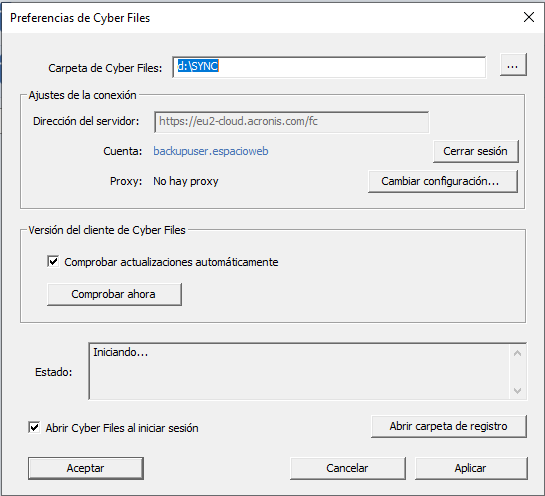Viewport: 545px width, 496px height.
Task: Click the Estado label
Action: (x=54, y=372)
